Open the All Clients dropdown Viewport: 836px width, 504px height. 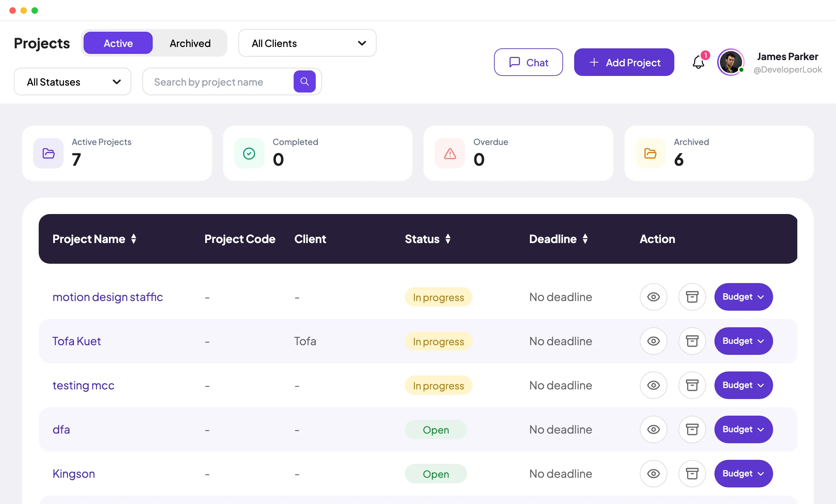307,43
